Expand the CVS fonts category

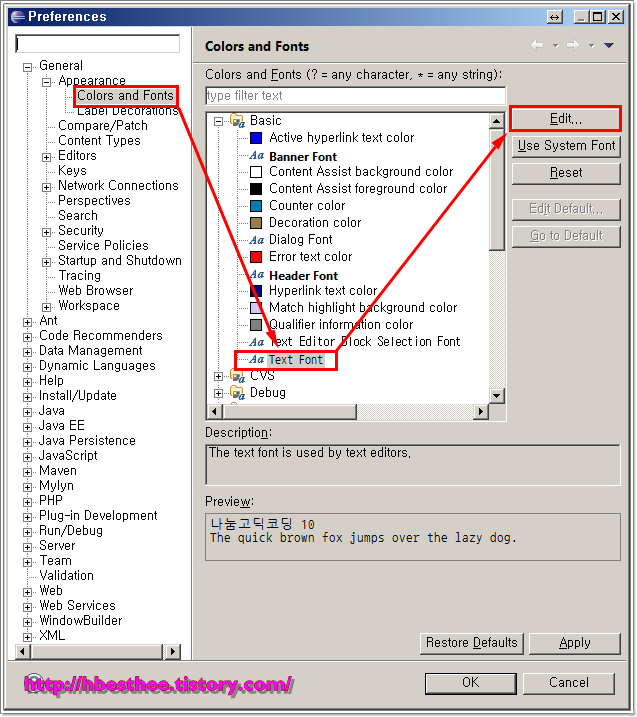click(x=219, y=376)
